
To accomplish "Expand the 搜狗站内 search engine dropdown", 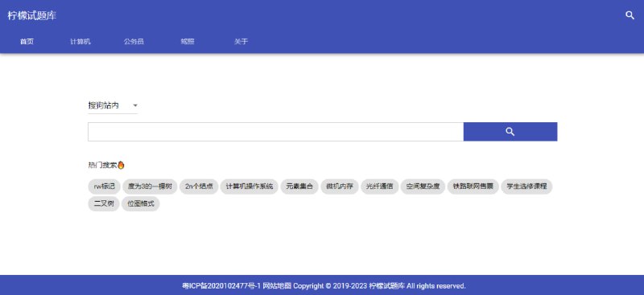I will coord(113,105).
